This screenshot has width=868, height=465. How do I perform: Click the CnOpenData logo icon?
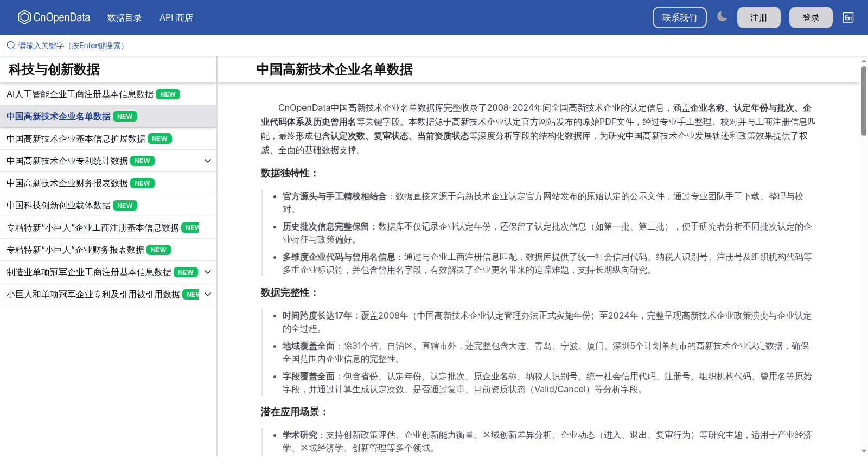tap(24, 17)
